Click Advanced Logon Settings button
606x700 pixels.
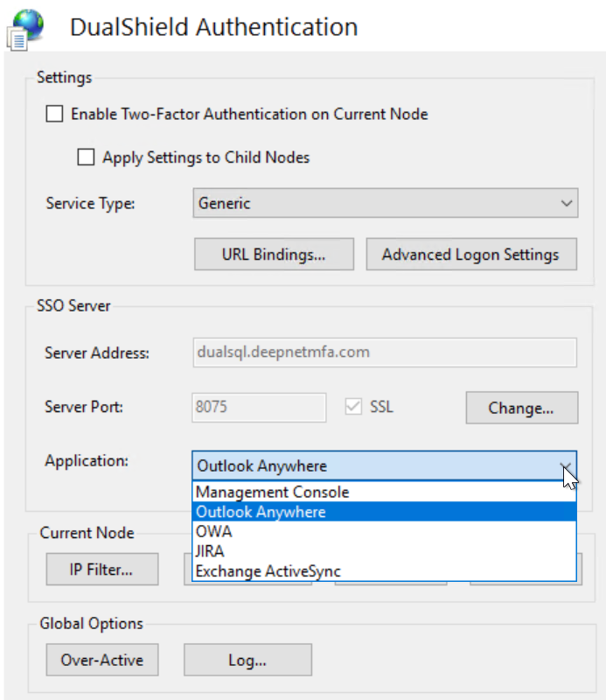click(470, 255)
